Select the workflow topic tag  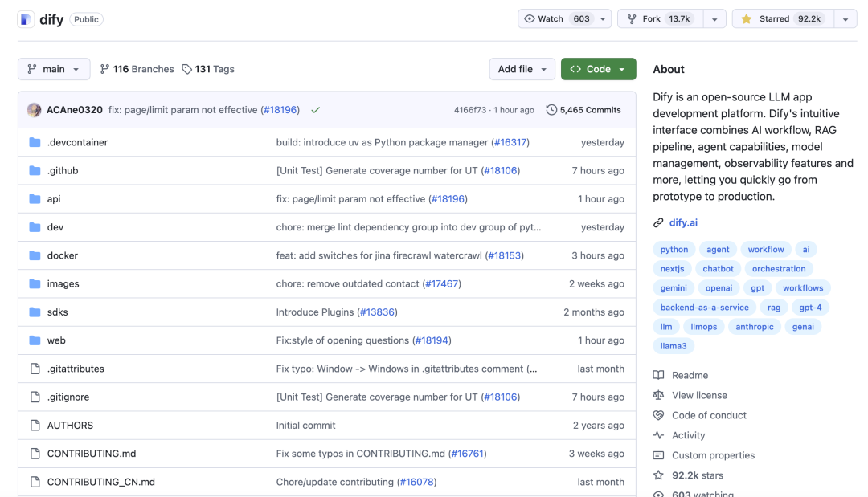tap(766, 250)
